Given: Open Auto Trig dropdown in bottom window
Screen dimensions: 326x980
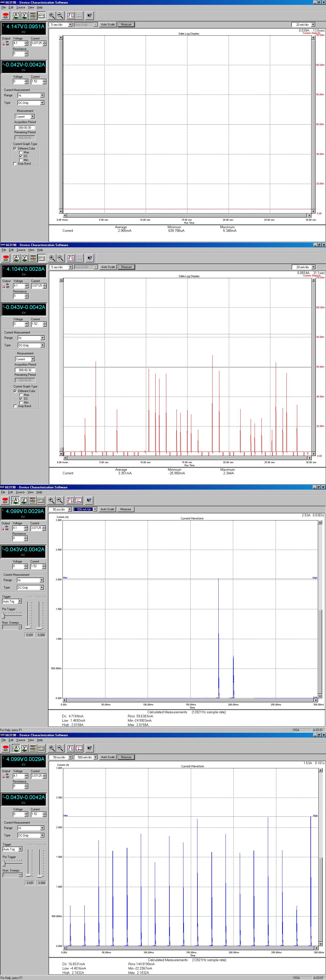Looking at the screenshot, I should 20,849.
